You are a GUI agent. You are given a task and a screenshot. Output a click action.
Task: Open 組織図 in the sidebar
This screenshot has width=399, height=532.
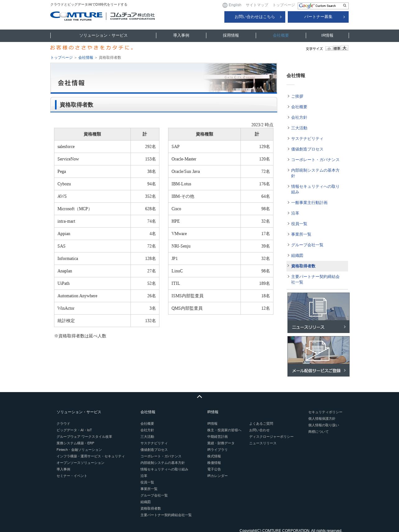click(297, 256)
